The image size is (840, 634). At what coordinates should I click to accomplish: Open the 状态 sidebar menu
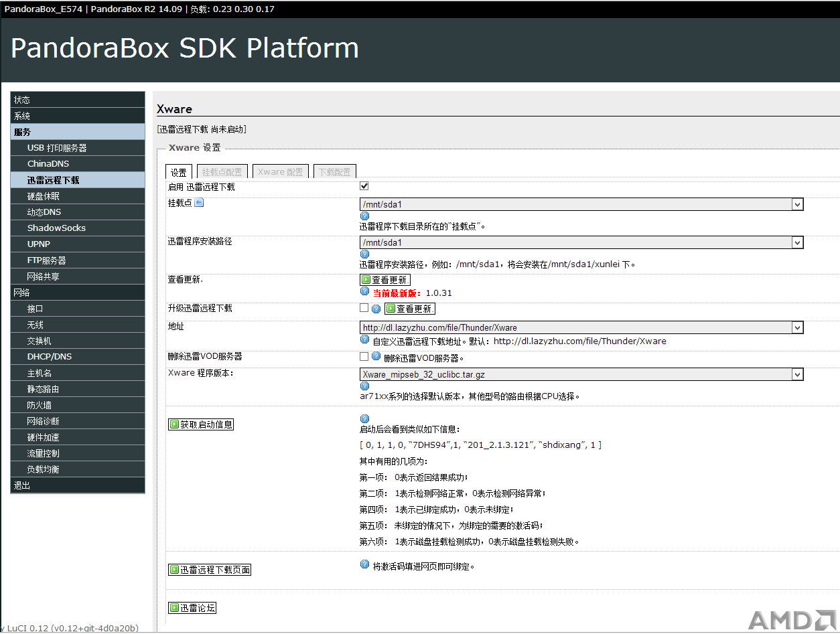pyautogui.click(x=78, y=100)
